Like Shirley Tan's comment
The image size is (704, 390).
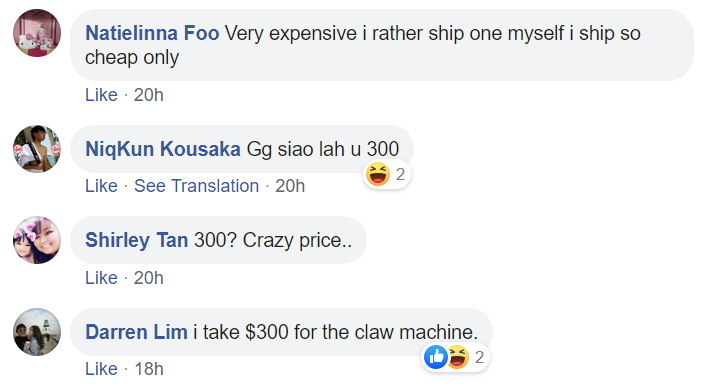(x=101, y=278)
